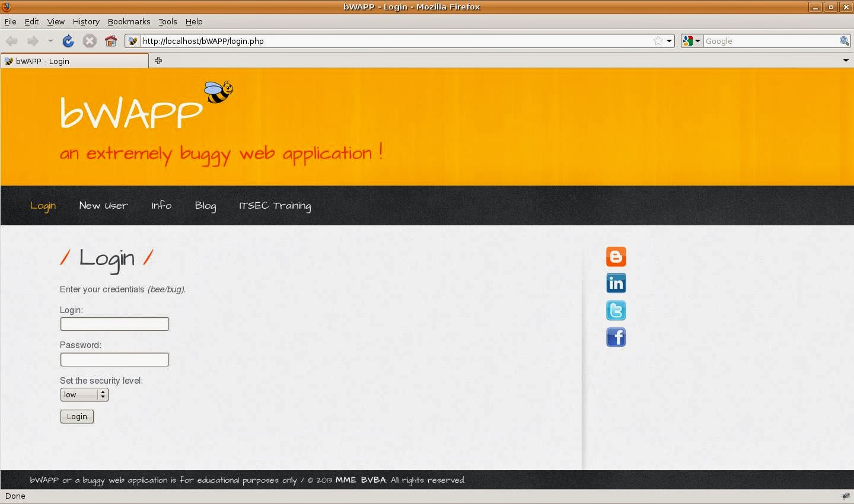Open the Facebook page icon

(616, 337)
